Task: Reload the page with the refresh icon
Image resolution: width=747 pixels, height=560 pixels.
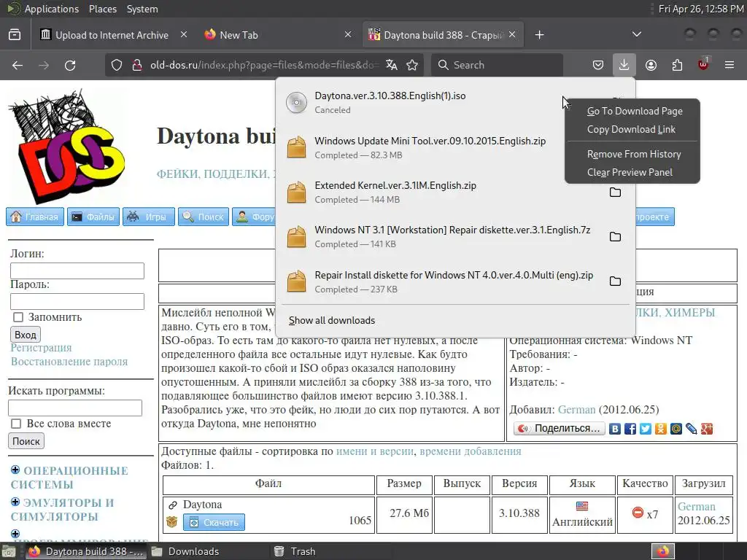Action: [x=70, y=65]
